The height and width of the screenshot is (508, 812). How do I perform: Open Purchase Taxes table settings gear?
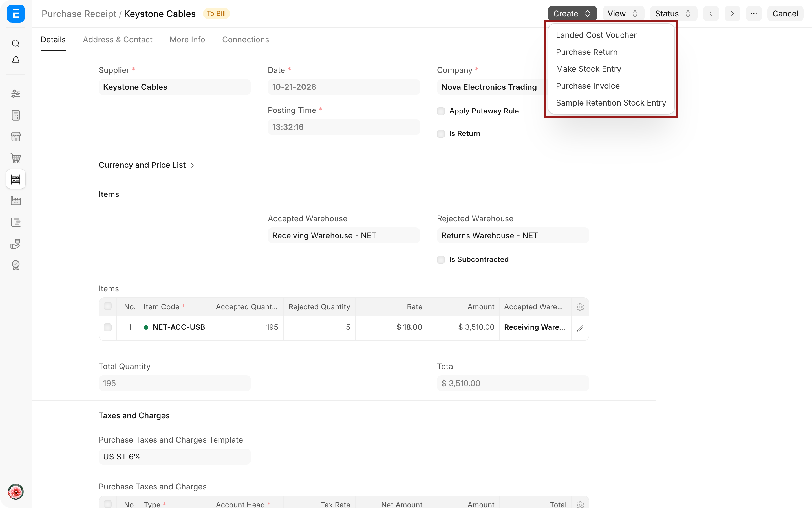coord(580,504)
